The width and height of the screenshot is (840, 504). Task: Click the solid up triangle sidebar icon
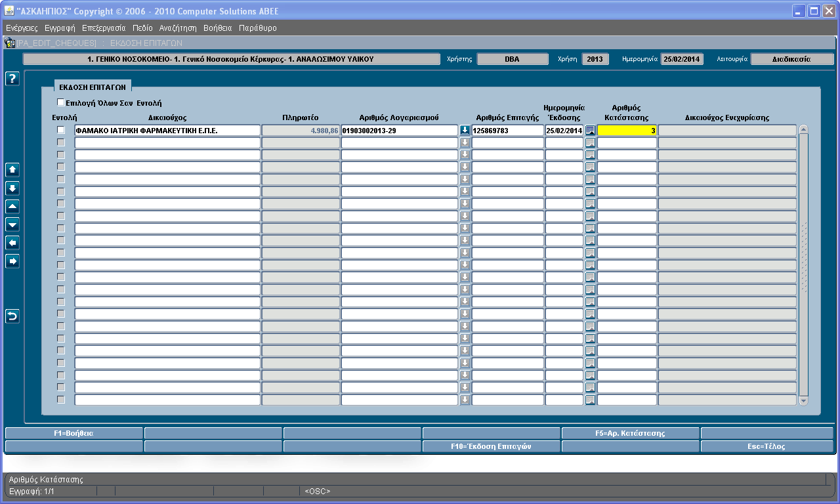(x=12, y=207)
